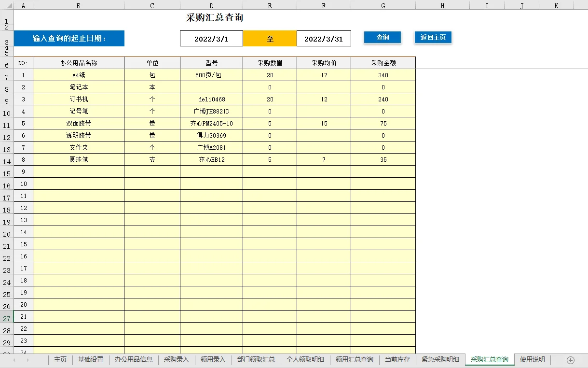Click the add new sheet plus icon
The height and width of the screenshot is (368, 588).
(571, 360)
